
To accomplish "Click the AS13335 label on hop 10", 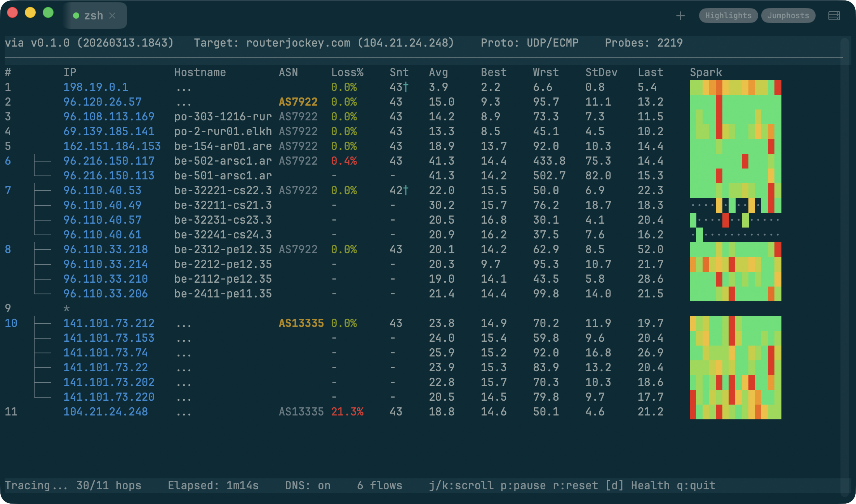I will [x=301, y=323].
